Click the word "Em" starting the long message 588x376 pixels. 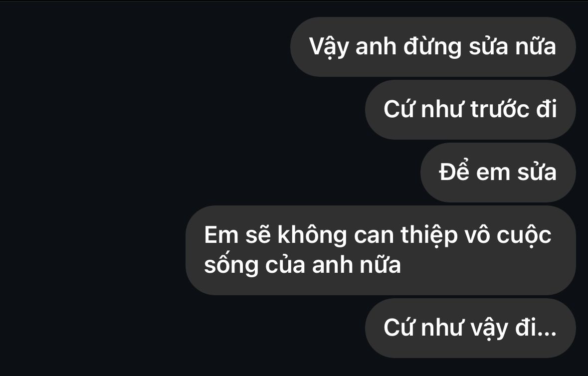pos(221,235)
